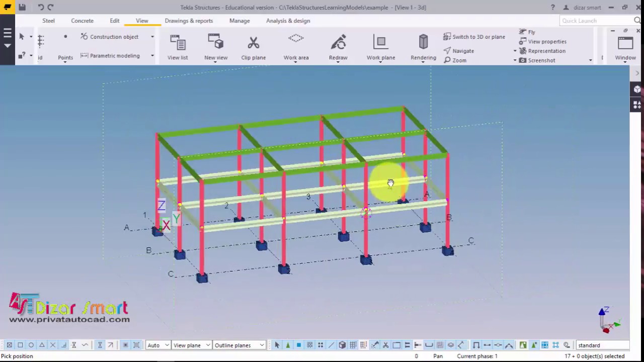
Task: Open the Analysis & design tab
Action: tap(288, 21)
